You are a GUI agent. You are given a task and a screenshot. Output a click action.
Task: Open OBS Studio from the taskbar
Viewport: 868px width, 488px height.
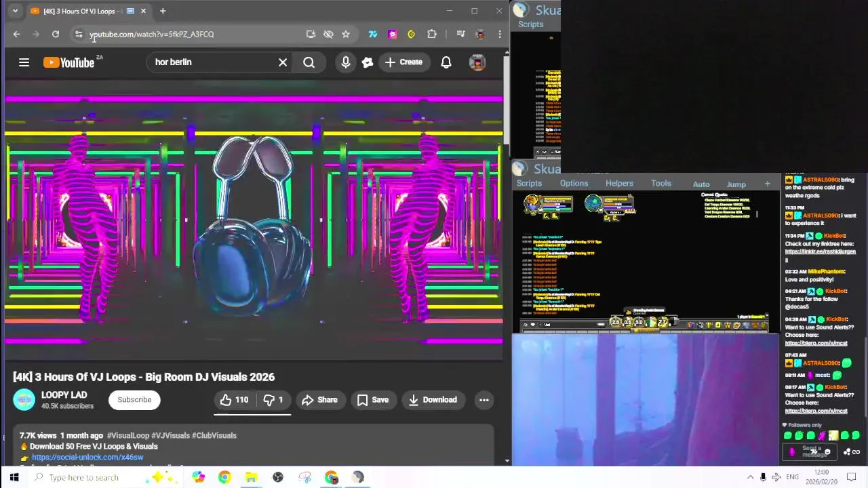click(278, 477)
